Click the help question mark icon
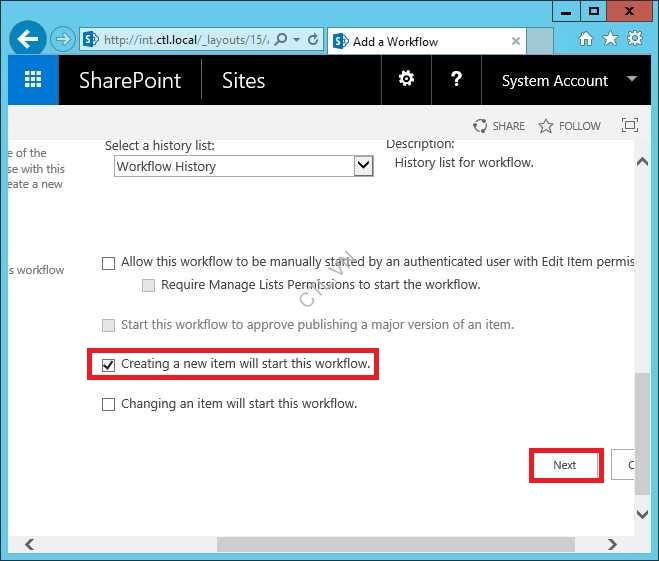Screen dimensions: 659x561 456,80
